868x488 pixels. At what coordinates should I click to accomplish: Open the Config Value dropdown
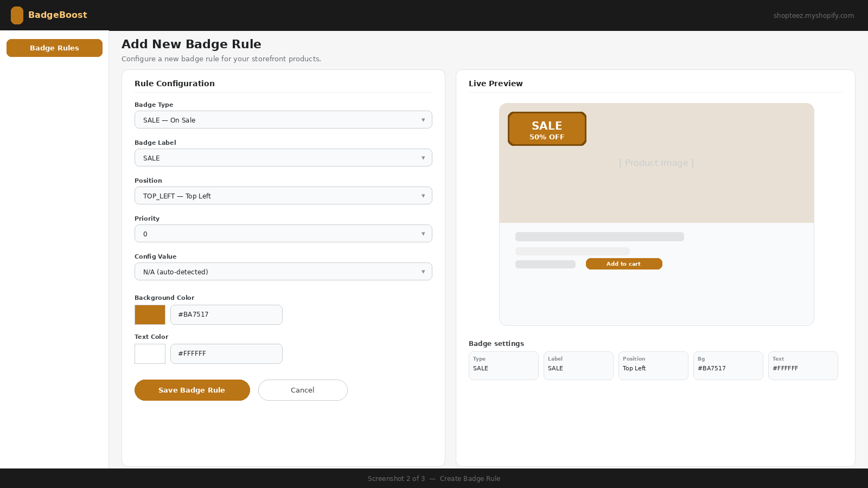(283, 272)
